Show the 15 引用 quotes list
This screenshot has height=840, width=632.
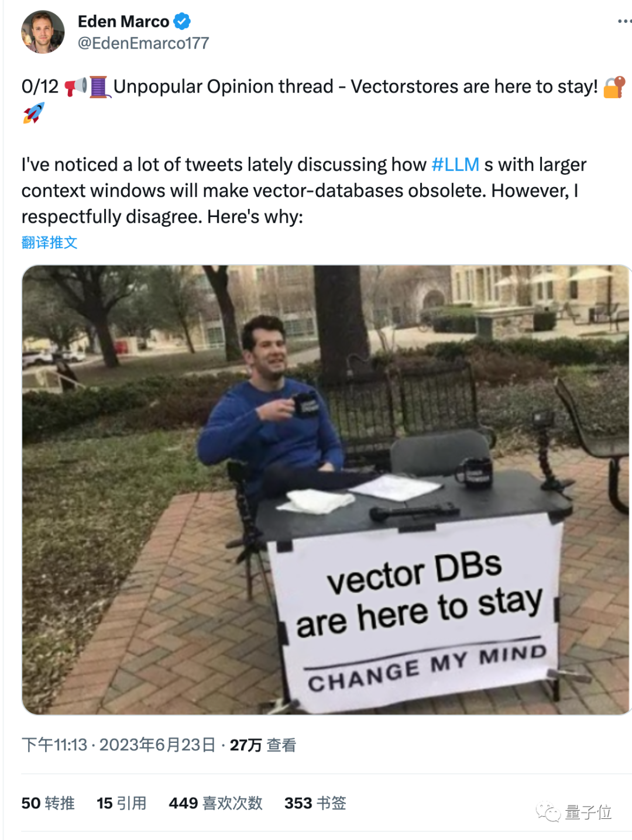point(122,803)
